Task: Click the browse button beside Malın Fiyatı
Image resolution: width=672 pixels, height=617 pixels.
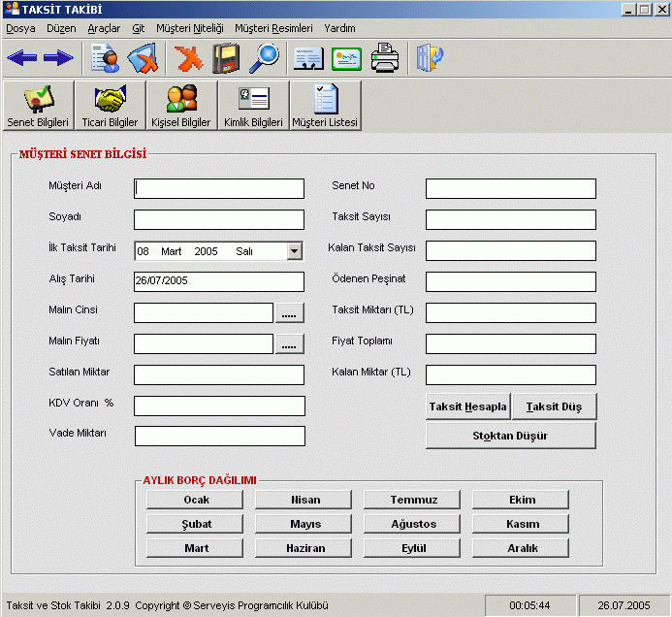Action: click(290, 344)
